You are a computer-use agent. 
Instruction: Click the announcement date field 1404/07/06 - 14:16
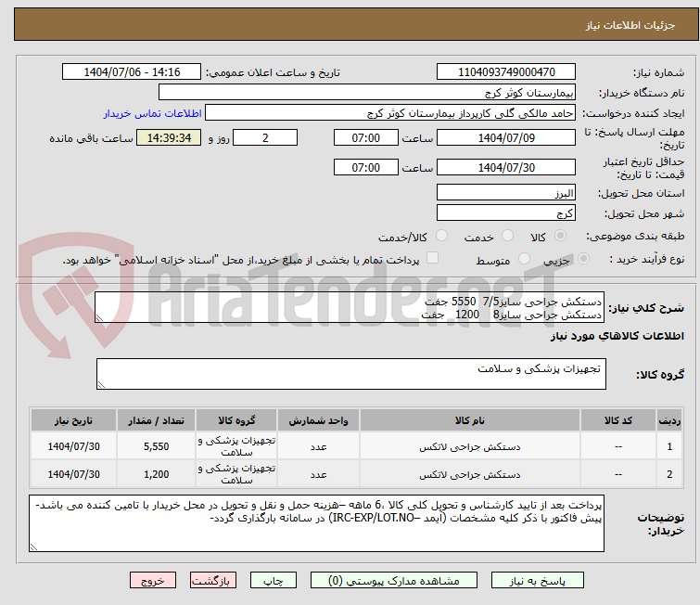tap(132, 72)
